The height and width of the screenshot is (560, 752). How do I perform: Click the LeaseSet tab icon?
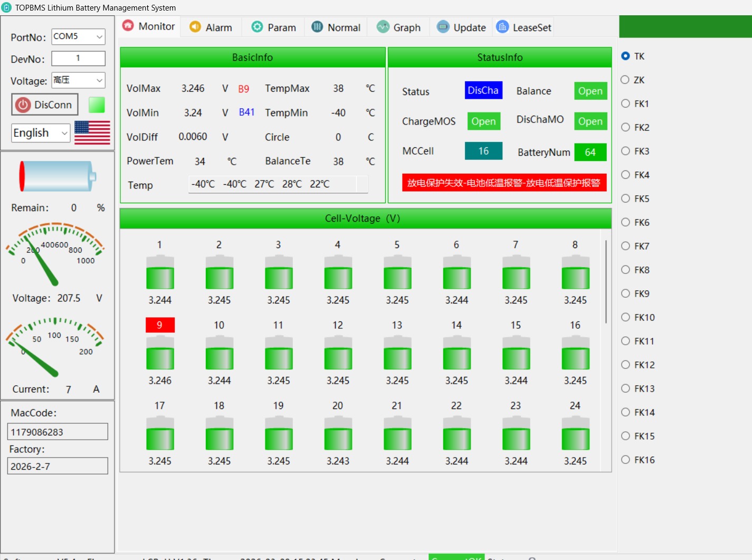pyautogui.click(x=502, y=27)
